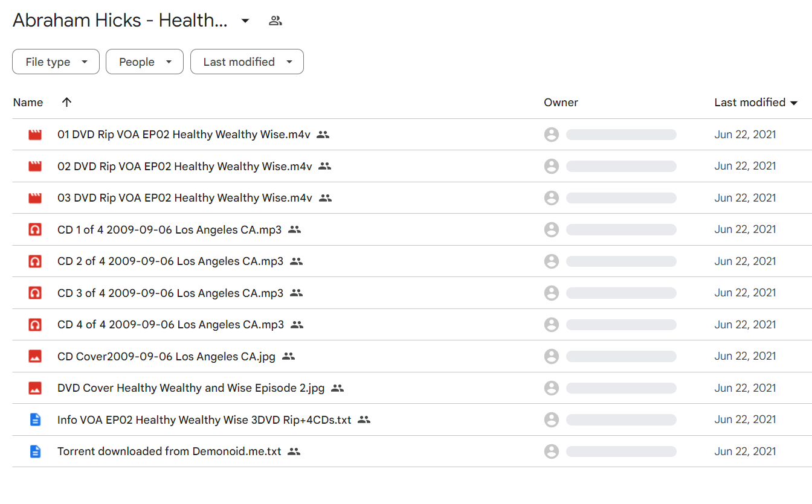
Task: Click Jun 22, 2021 date in CD 4 row
Action: [x=745, y=325]
